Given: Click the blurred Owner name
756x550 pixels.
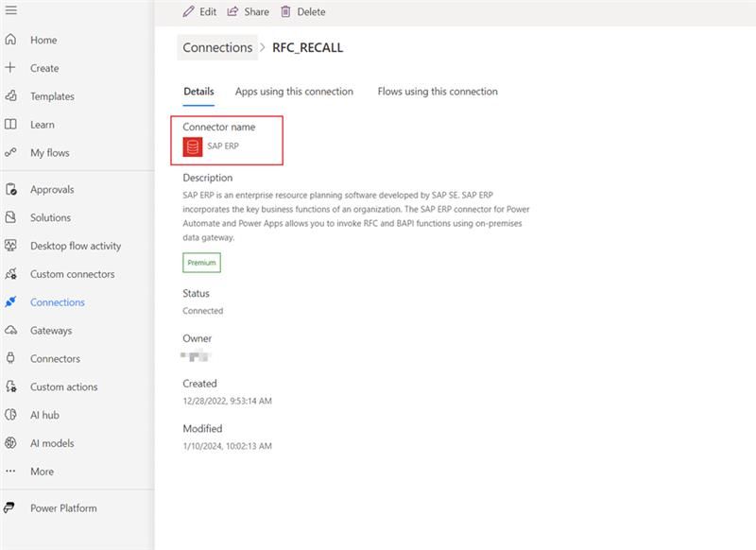Looking at the screenshot, I should point(196,356).
